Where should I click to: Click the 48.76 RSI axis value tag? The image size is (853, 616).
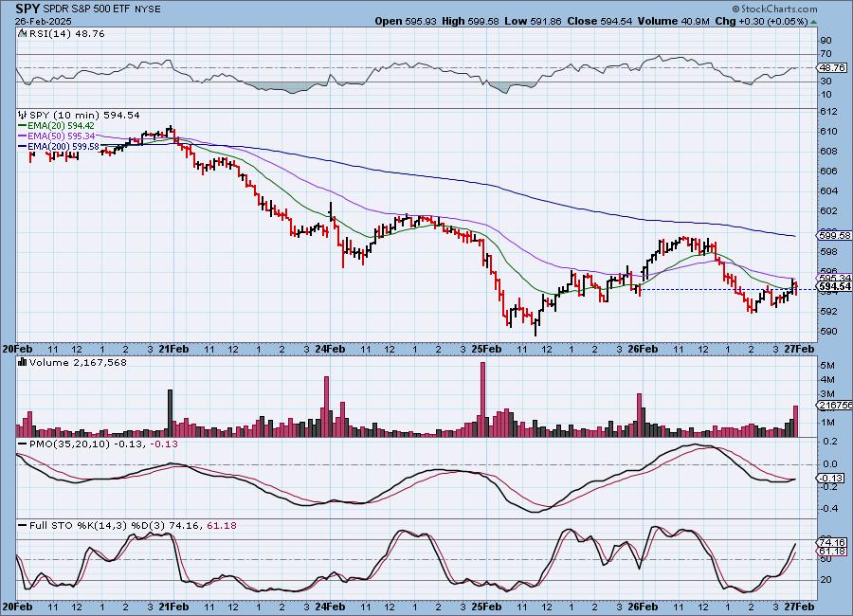click(x=832, y=67)
